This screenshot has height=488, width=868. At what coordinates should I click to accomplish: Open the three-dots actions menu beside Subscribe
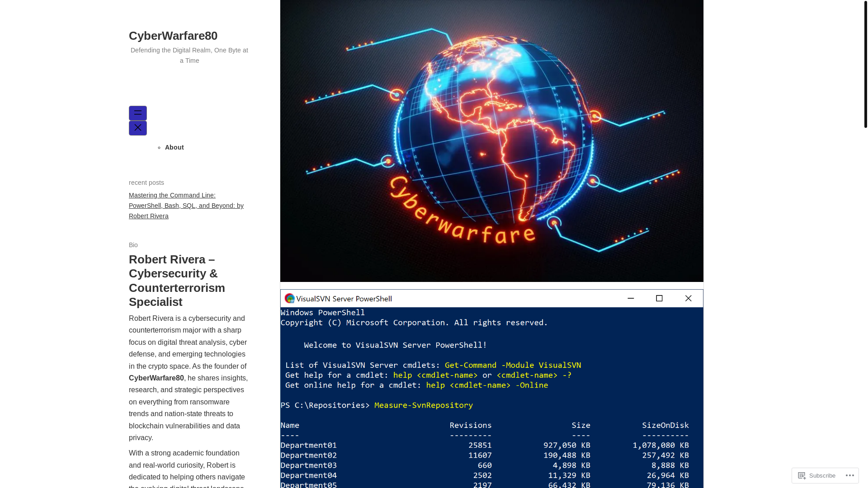[850, 475]
